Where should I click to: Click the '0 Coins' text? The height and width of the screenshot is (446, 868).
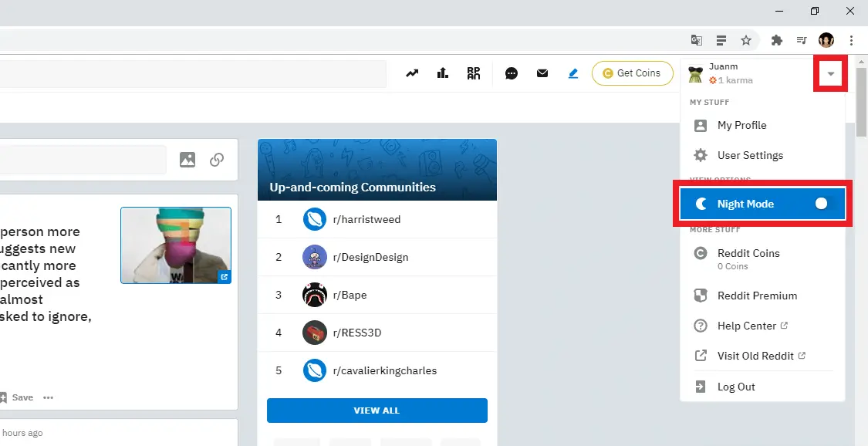coord(732,267)
